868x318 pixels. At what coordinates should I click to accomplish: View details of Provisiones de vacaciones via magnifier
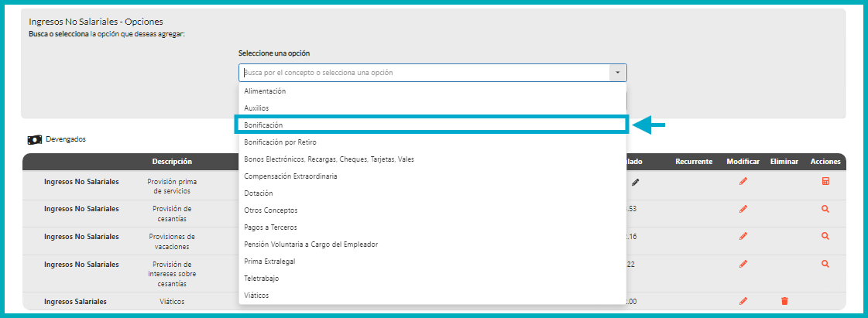825,236
